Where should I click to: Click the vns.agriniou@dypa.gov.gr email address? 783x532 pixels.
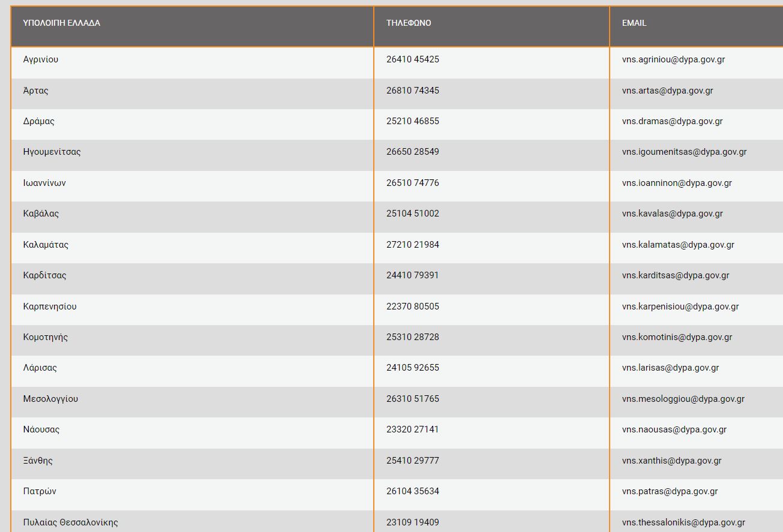click(673, 59)
